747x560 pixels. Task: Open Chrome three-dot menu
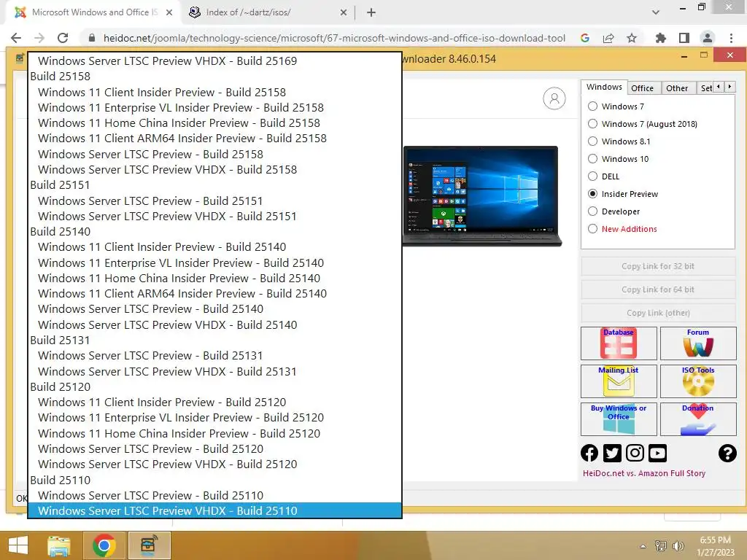pyautogui.click(x=731, y=38)
